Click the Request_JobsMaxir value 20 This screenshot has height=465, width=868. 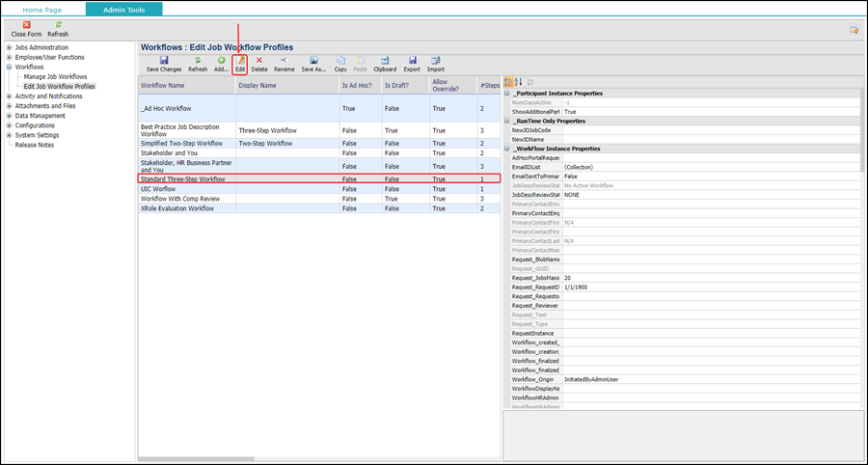[711, 278]
